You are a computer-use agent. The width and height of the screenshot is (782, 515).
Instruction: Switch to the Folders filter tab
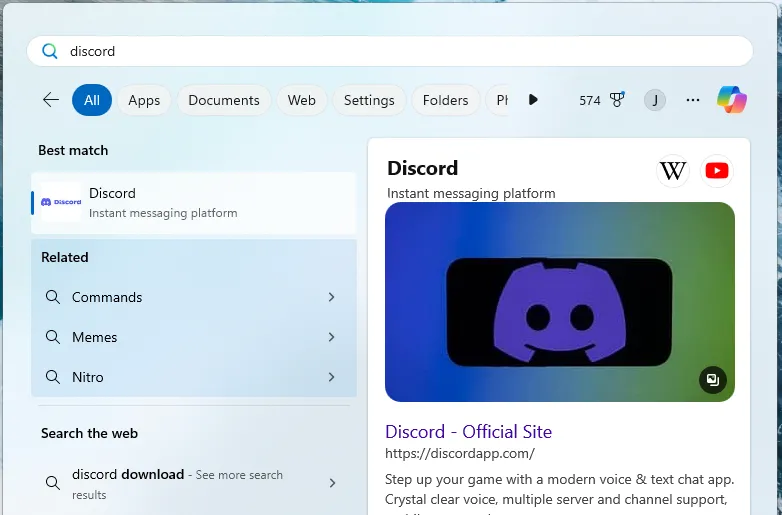tap(445, 100)
